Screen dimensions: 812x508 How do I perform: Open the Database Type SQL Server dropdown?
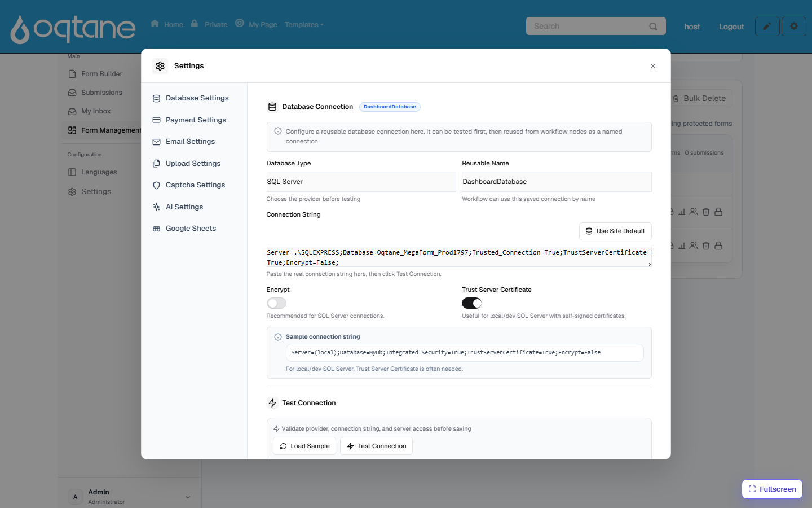tap(361, 182)
